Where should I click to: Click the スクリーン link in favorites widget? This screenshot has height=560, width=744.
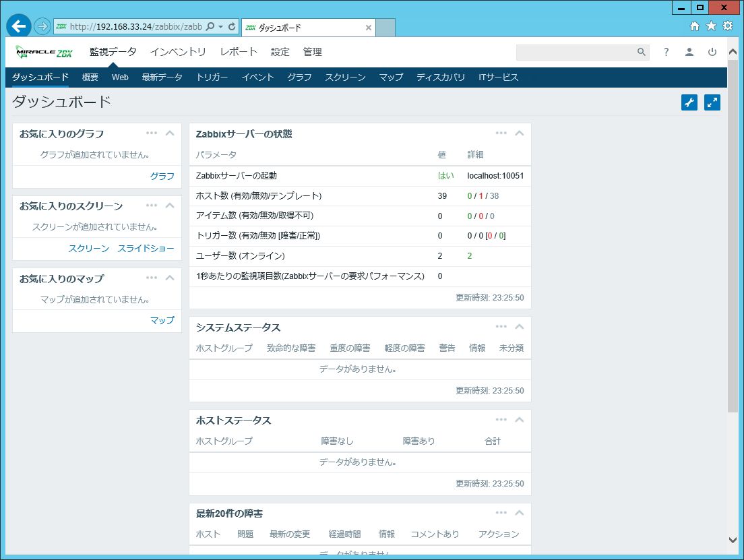pyautogui.click(x=89, y=248)
